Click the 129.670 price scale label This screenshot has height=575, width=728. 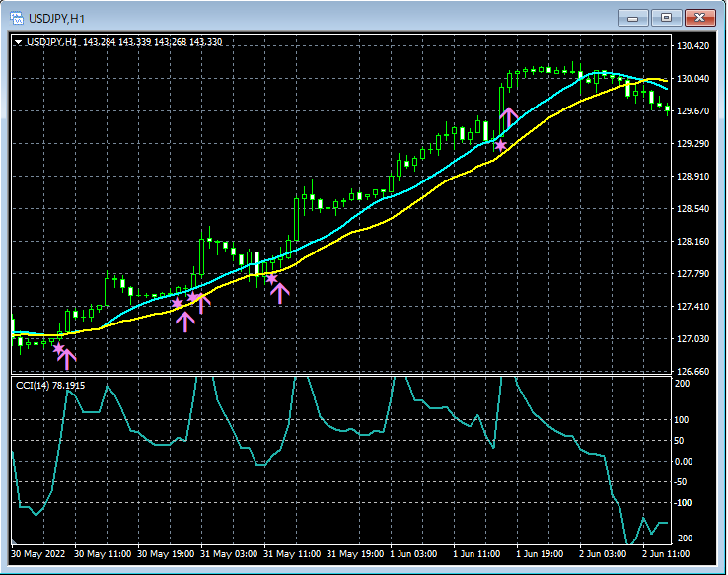click(x=693, y=110)
